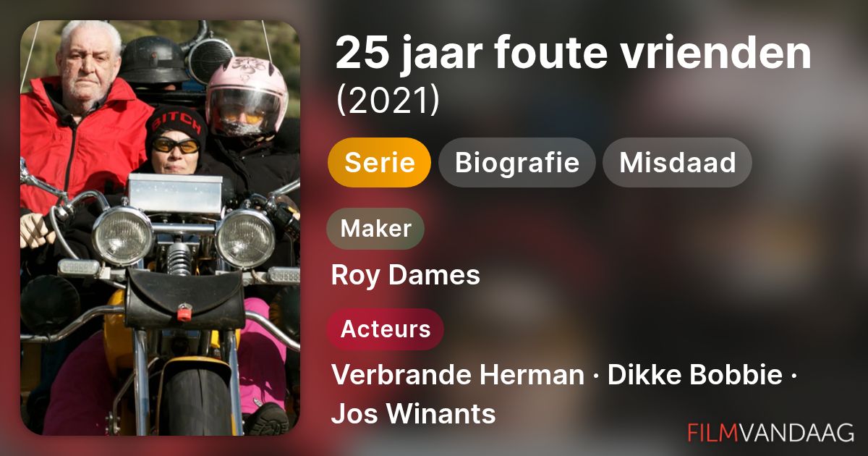This screenshot has height=456, width=868.
Task: Open actor Dikke Bobbie link
Action: tap(694, 376)
